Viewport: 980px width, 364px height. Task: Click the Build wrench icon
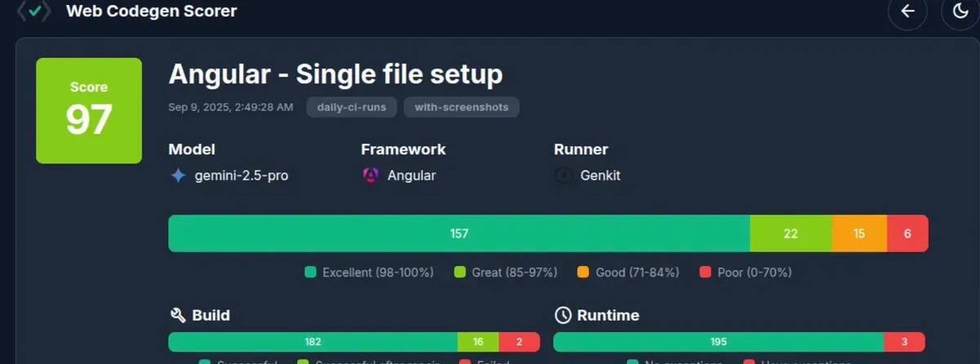click(x=177, y=315)
